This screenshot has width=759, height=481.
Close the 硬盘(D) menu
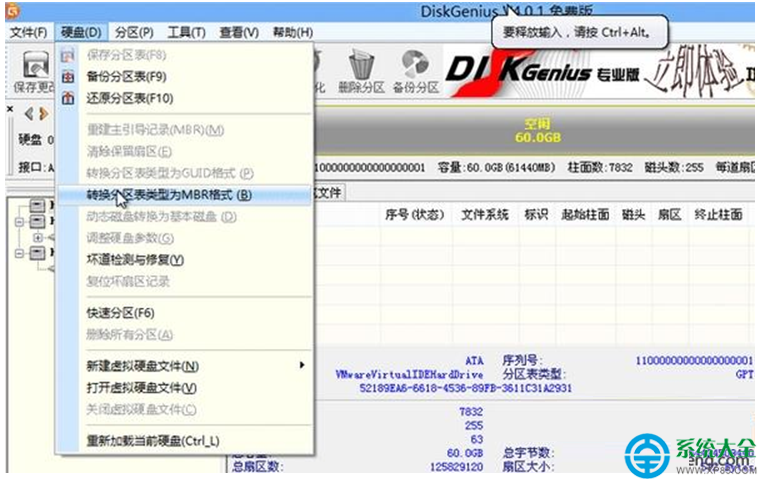pos(81,32)
